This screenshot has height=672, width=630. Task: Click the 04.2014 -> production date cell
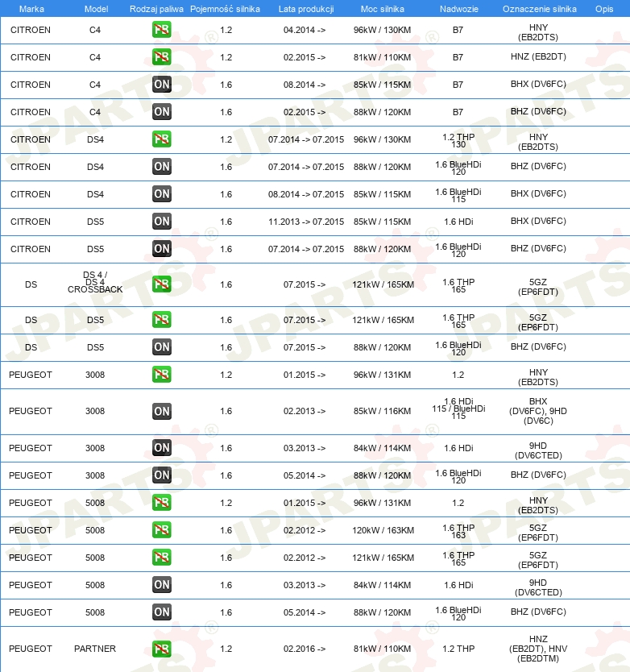click(x=305, y=30)
